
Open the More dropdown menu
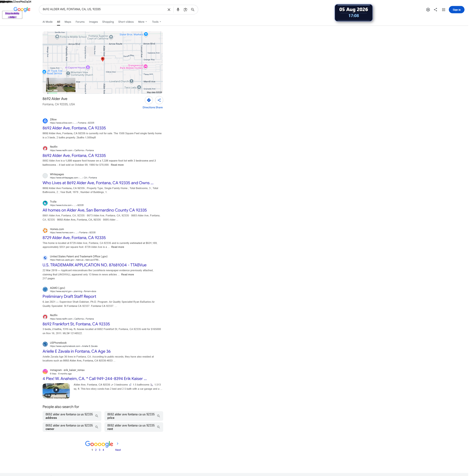tap(142, 22)
